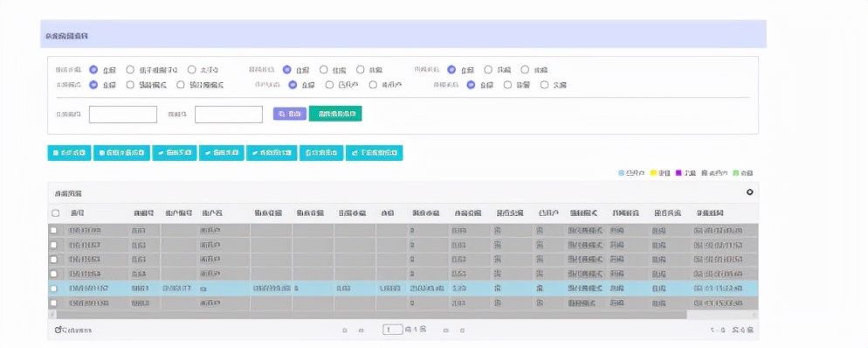The image size is (868, 348).
Task: Select the second radio in the top-left filter group
Action: pyautogui.click(x=130, y=70)
